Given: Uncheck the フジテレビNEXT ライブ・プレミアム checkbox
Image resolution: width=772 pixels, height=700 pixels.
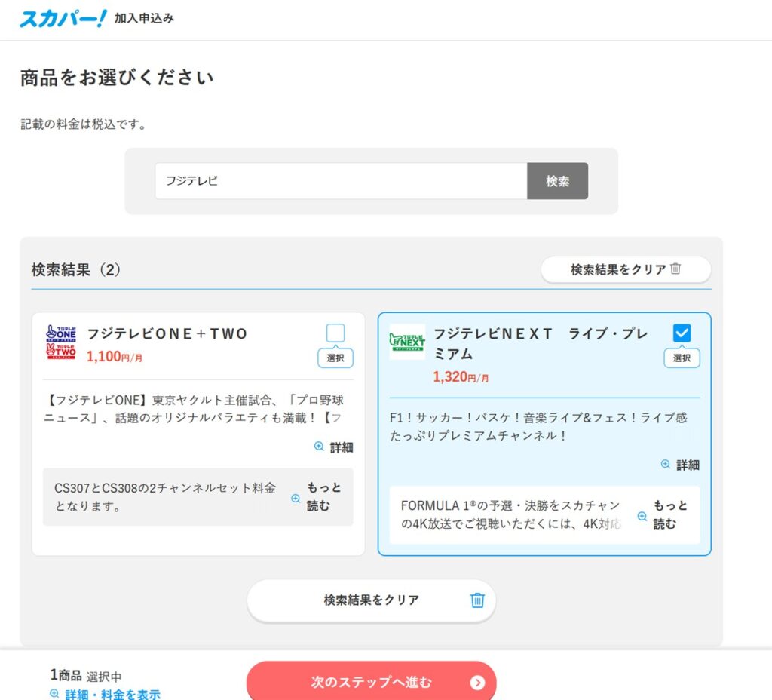Looking at the screenshot, I should 682,333.
